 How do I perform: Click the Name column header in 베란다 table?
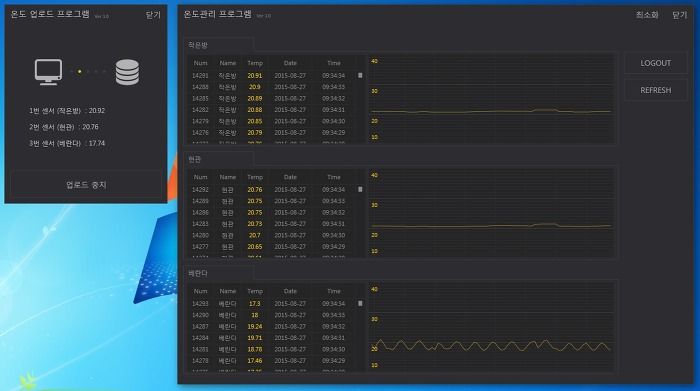click(x=228, y=291)
